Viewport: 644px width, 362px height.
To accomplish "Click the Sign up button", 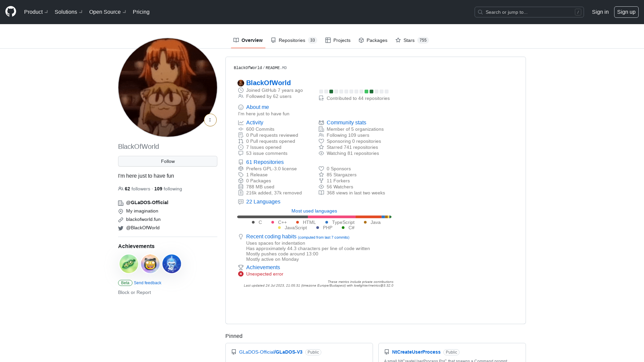I will [x=626, y=12].
